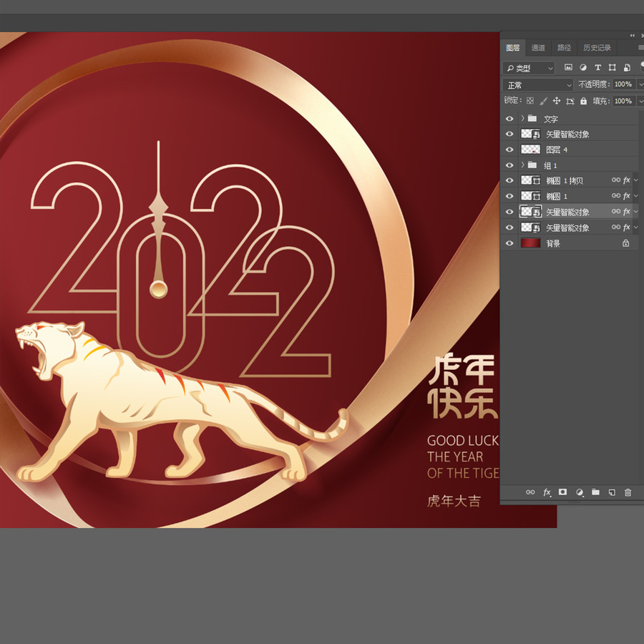Open the 类型 layer filter dropdown
This screenshot has height=644, width=644.
pyautogui.click(x=529, y=68)
